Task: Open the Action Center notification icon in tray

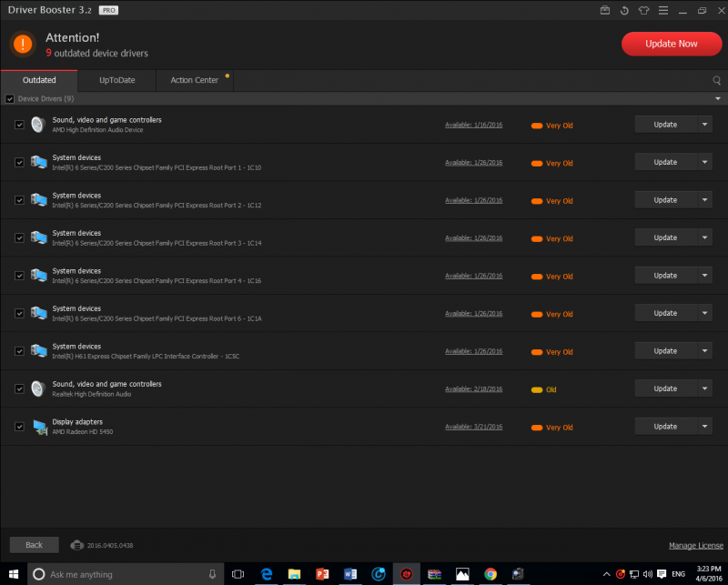Action: (662, 574)
